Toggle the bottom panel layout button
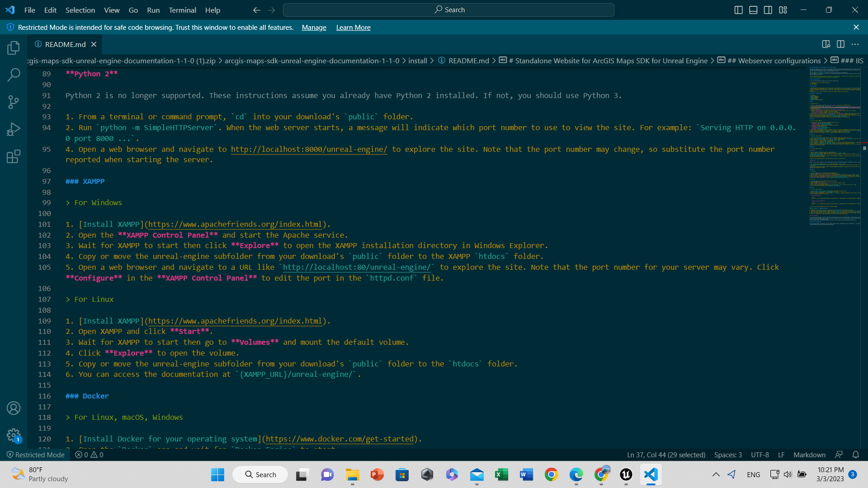The image size is (868, 488). click(x=753, y=10)
